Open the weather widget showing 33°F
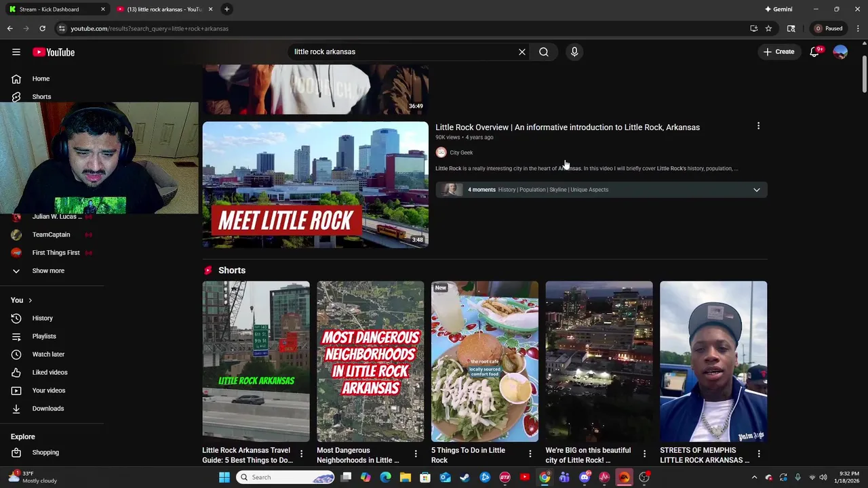 (x=34, y=477)
